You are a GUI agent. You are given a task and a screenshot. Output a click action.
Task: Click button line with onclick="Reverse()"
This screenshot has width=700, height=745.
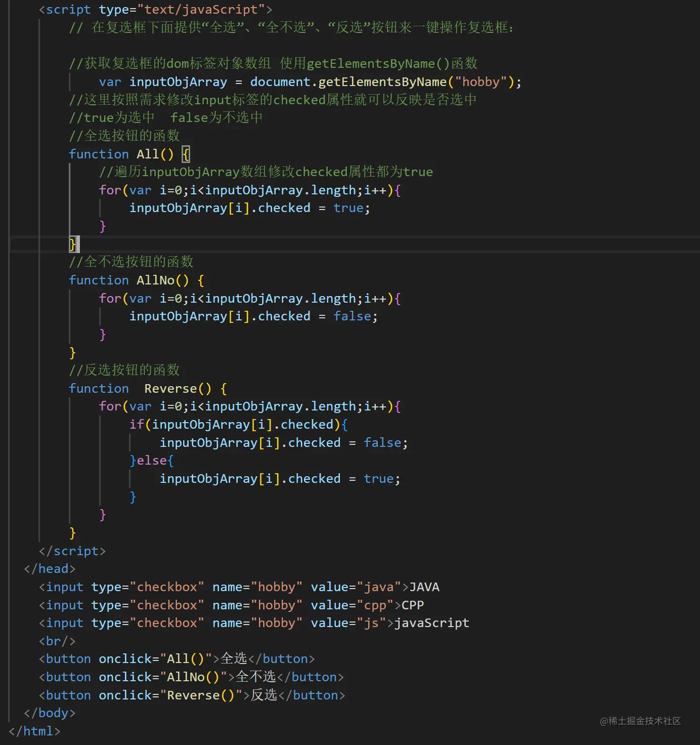click(x=192, y=695)
